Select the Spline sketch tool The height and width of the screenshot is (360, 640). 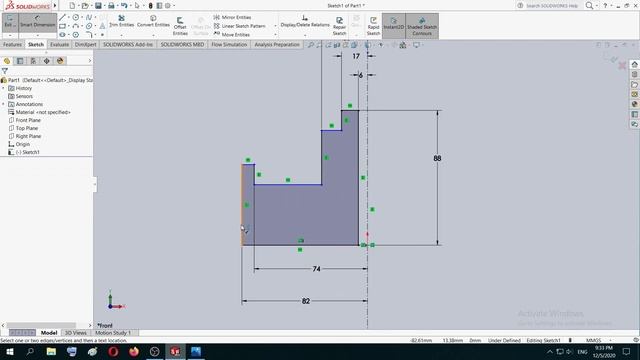tap(89, 17)
